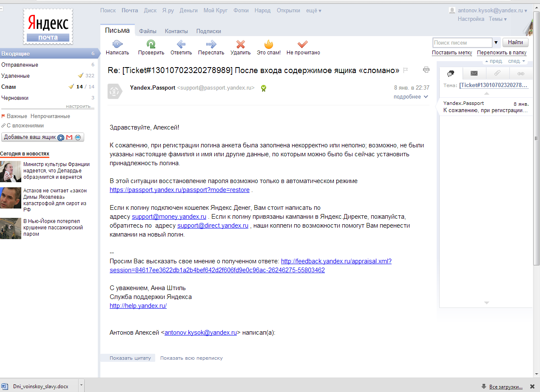540x392 pixels.
Task: Click the Переслать forward arrow icon
Action: tap(211, 44)
